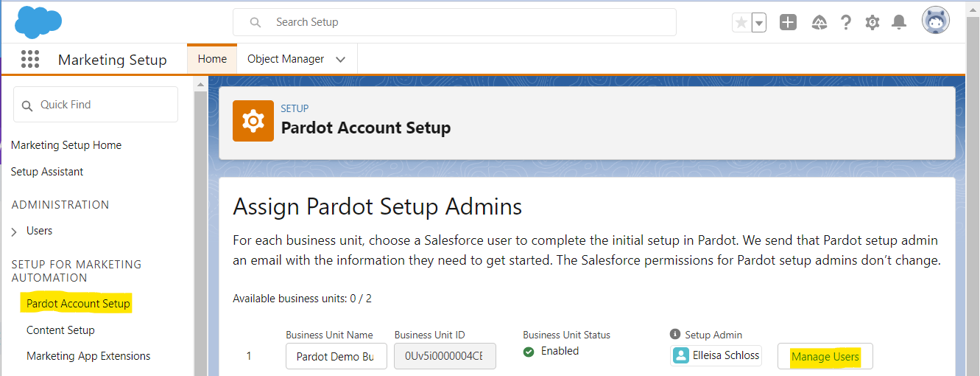Open the Trailhead guidance icon
980x376 pixels.
pos(819,22)
